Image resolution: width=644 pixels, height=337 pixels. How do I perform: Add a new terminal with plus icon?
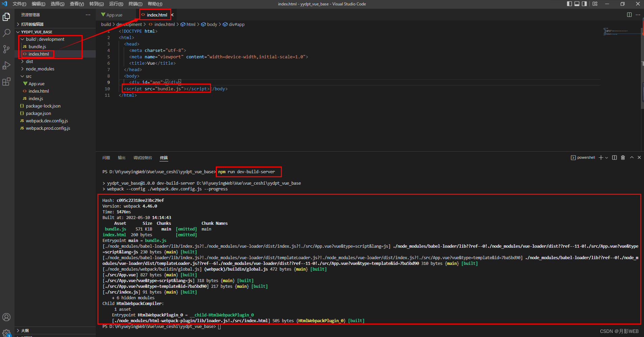(x=601, y=157)
